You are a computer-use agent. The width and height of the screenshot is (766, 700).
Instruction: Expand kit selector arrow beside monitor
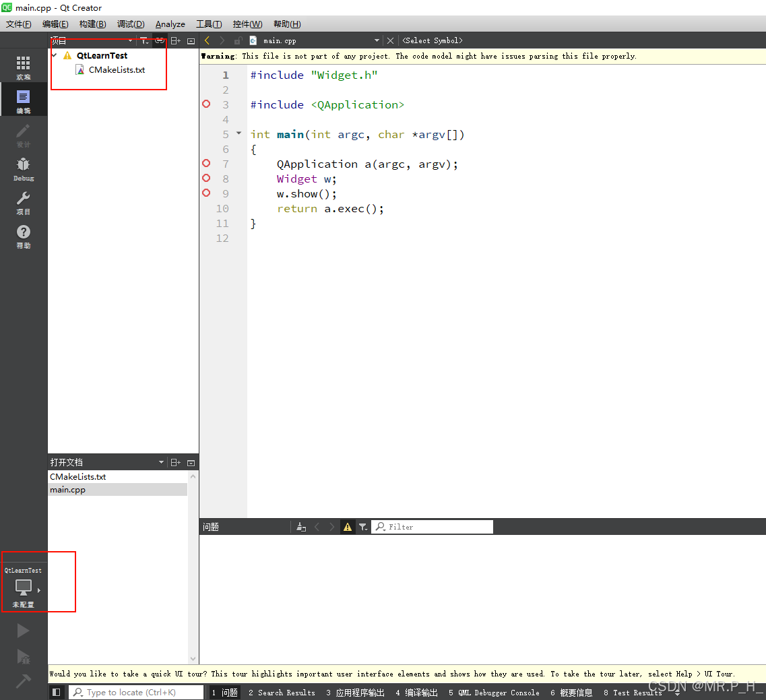[38, 590]
